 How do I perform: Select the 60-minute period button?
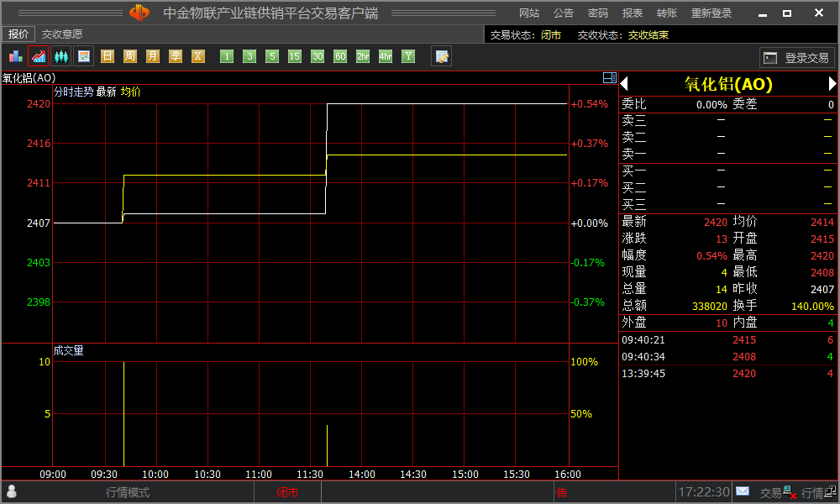(x=340, y=56)
